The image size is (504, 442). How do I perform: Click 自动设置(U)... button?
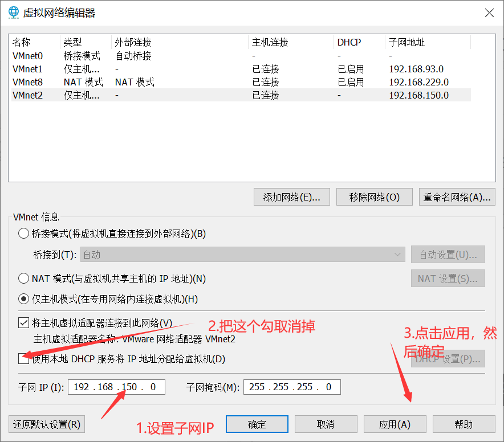(448, 255)
